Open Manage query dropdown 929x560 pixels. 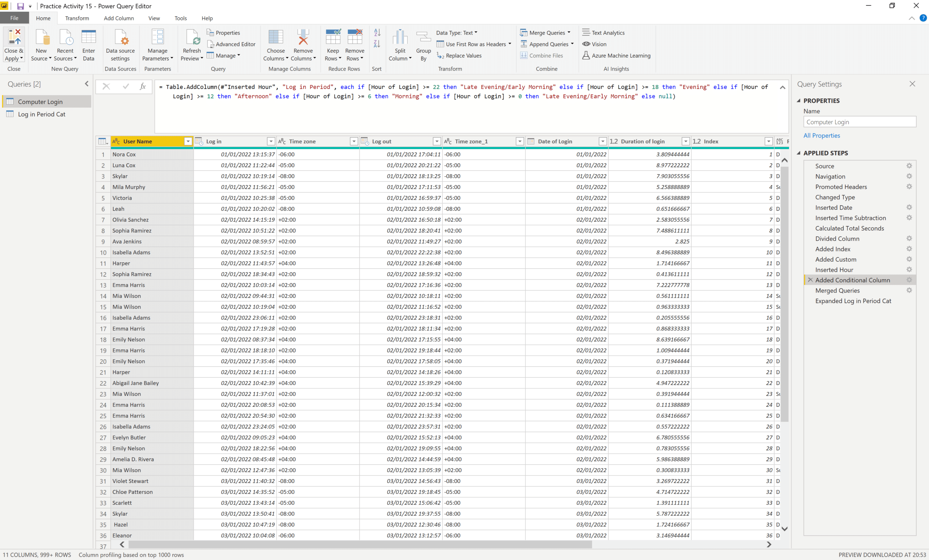[x=224, y=56]
